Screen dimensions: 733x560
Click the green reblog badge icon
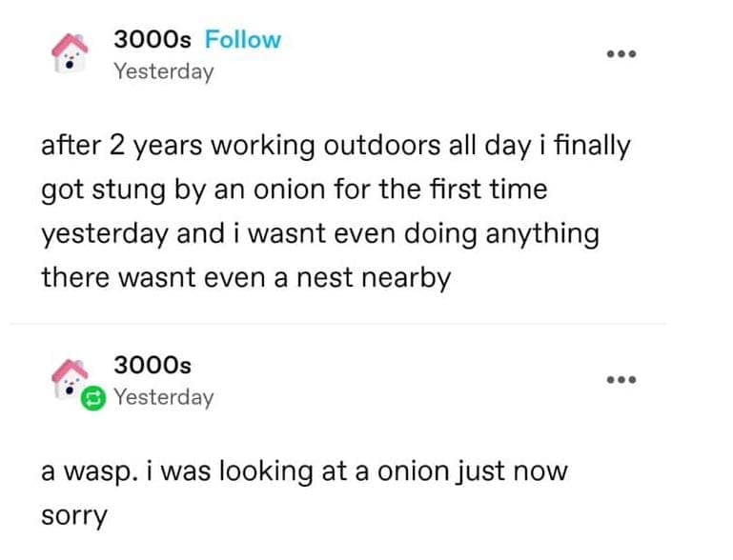click(93, 400)
